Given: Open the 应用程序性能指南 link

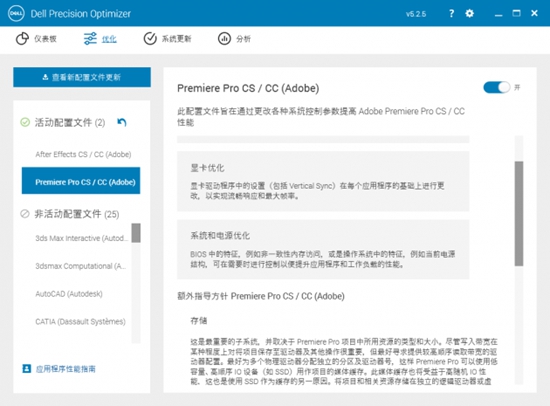Looking at the screenshot, I should coord(66,369).
